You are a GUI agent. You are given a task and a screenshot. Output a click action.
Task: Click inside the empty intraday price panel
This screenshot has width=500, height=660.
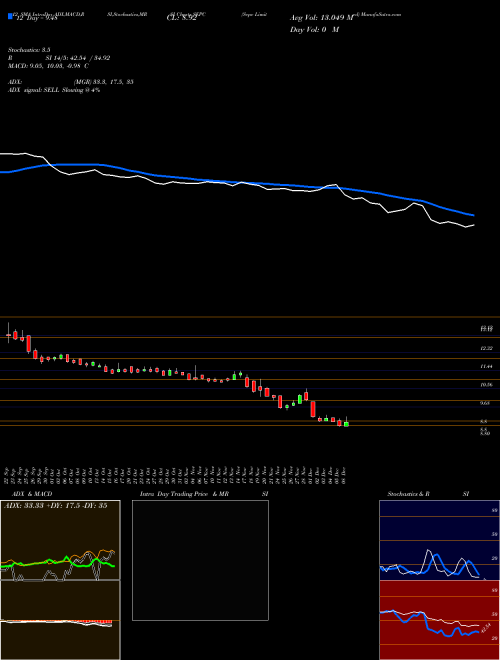pyautogui.click(x=200, y=560)
